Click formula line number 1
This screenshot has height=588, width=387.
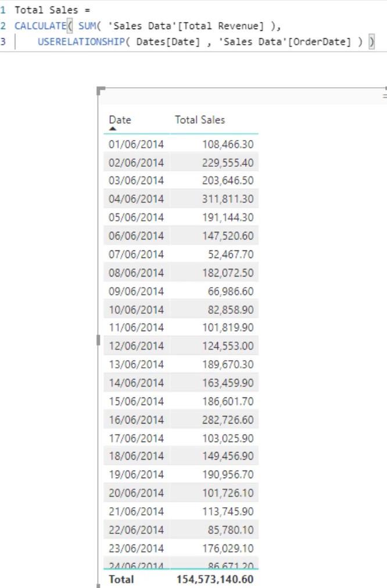(3, 10)
